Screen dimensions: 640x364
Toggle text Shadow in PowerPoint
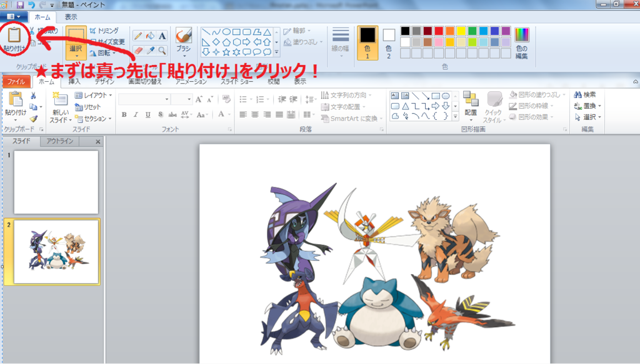(160, 114)
